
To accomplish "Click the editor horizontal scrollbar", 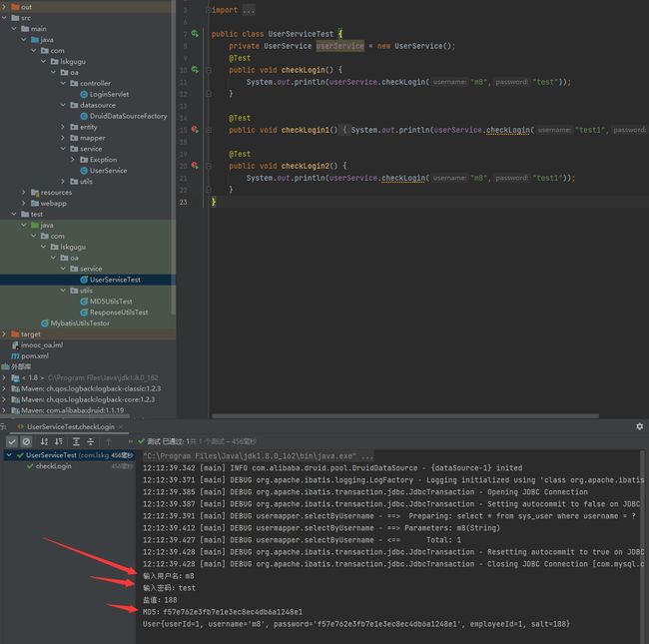I will pos(405,415).
